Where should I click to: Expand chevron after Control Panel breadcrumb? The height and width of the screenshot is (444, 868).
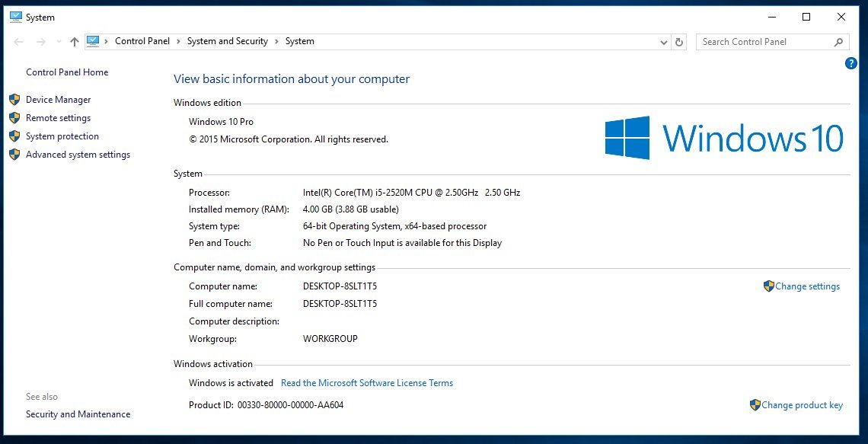[178, 41]
